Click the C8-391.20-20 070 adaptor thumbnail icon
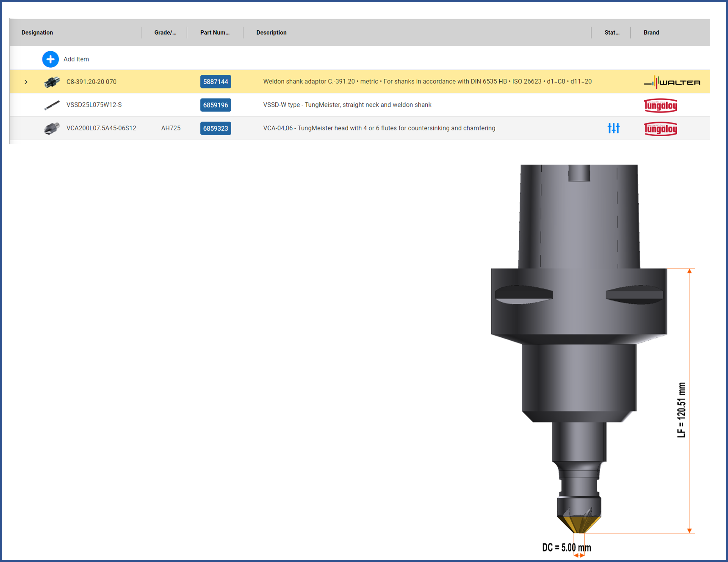The image size is (728, 562). [x=52, y=82]
